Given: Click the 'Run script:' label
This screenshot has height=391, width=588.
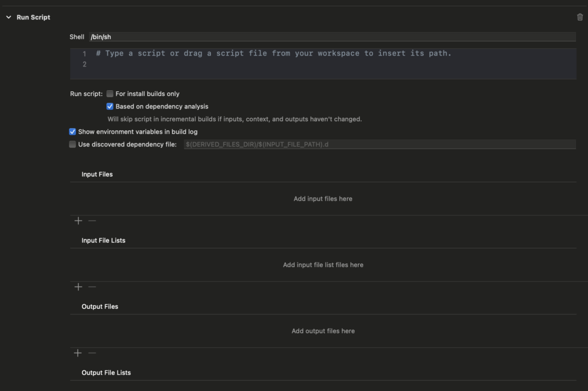Looking at the screenshot, I should click(86, 94).
